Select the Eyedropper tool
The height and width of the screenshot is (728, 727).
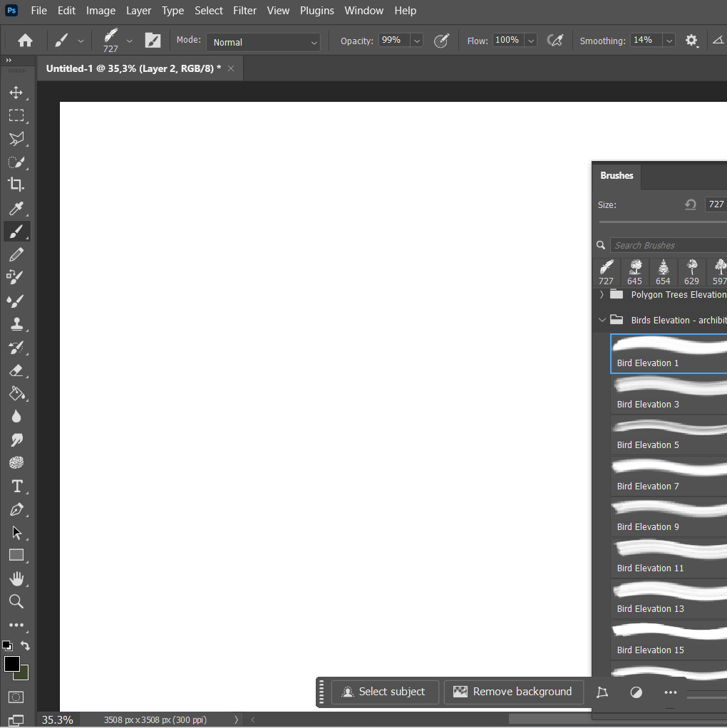(x=16, y=208)
